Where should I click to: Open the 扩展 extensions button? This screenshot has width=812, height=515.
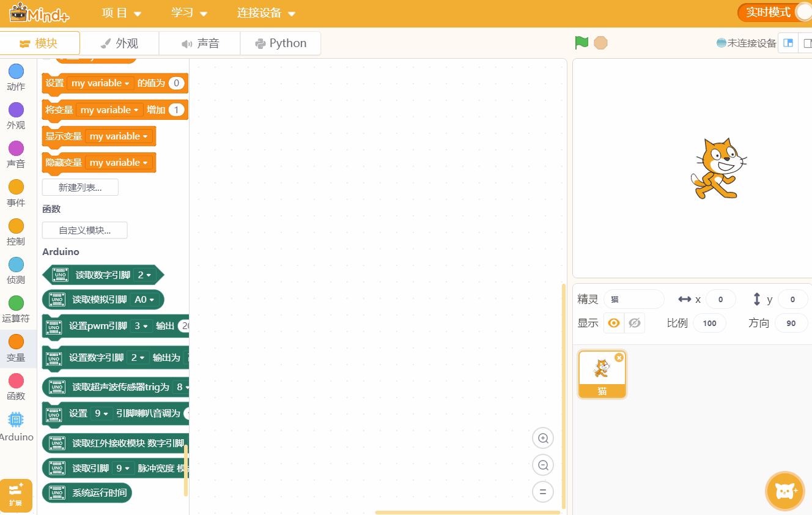[x=16, y=495]
